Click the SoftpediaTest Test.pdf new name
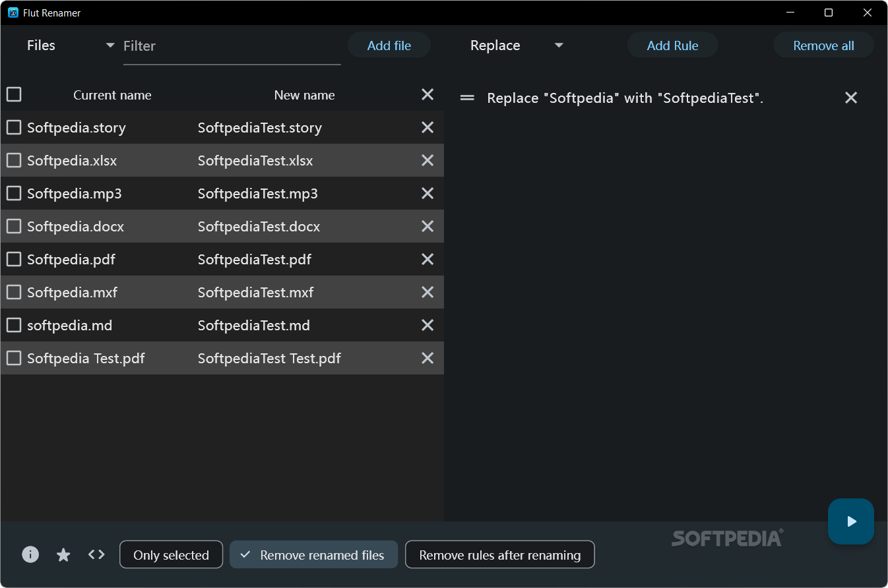Screen dimensions: 888x588 tap(269, 359)
